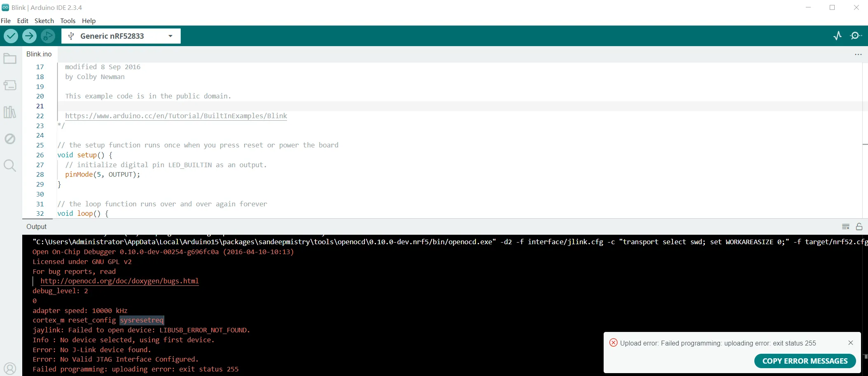Open the Generic nRF52833 board dropdown
This screenshot has height=376, width=868.
121,36
